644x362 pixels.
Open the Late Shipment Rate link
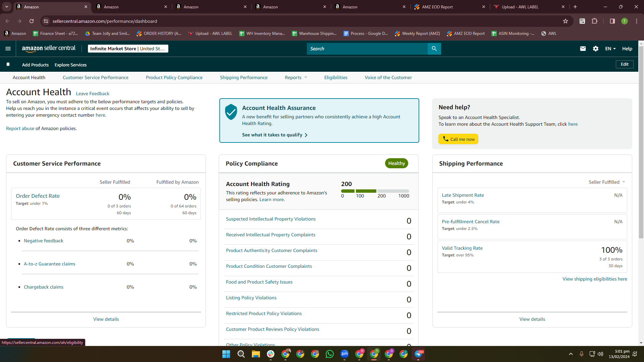tap(463, 195)
